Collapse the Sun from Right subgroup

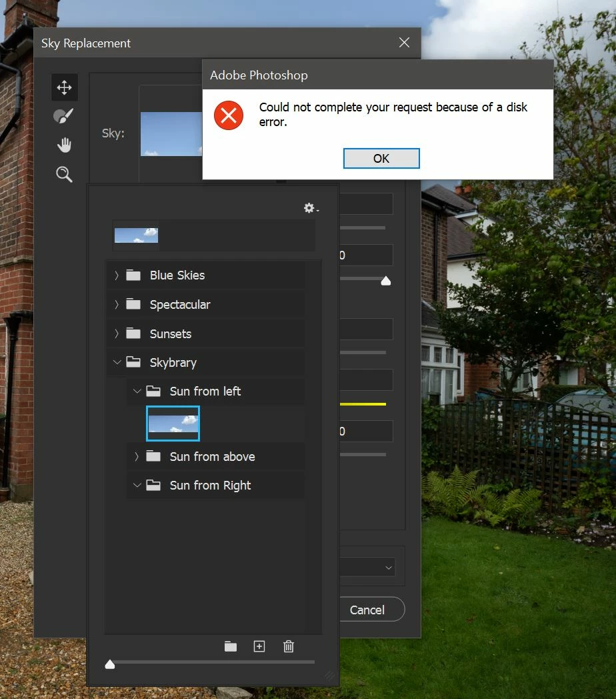coord(137,485)
